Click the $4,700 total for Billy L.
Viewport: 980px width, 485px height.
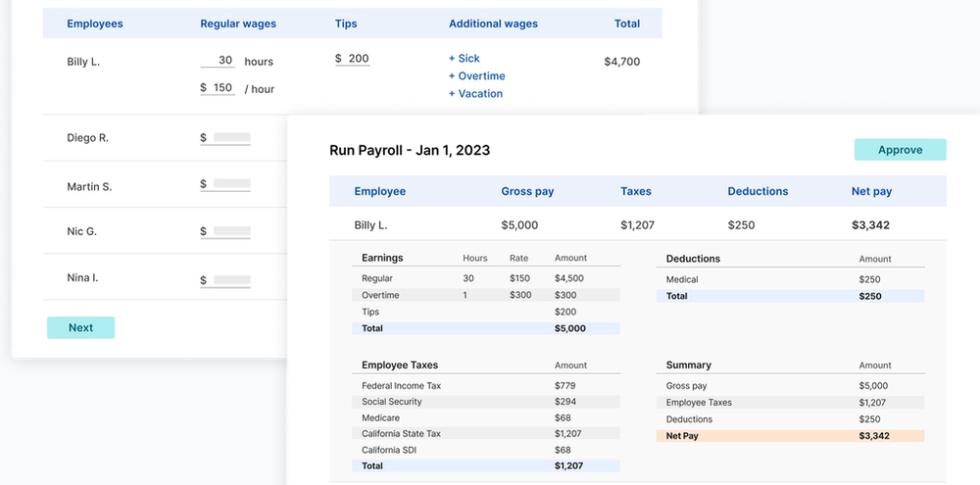[x=622, y=62]
